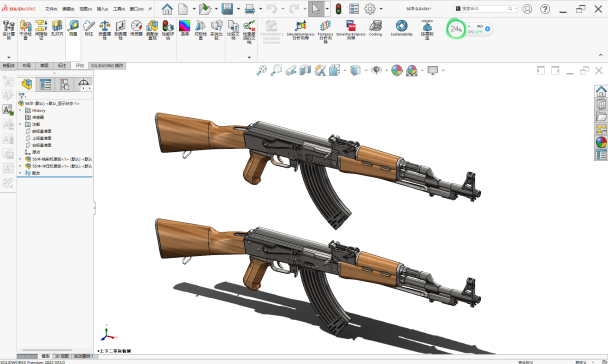The image size is (608, 364).
Task: Open the Save dropdown arrow
Action: click(238, 9)
